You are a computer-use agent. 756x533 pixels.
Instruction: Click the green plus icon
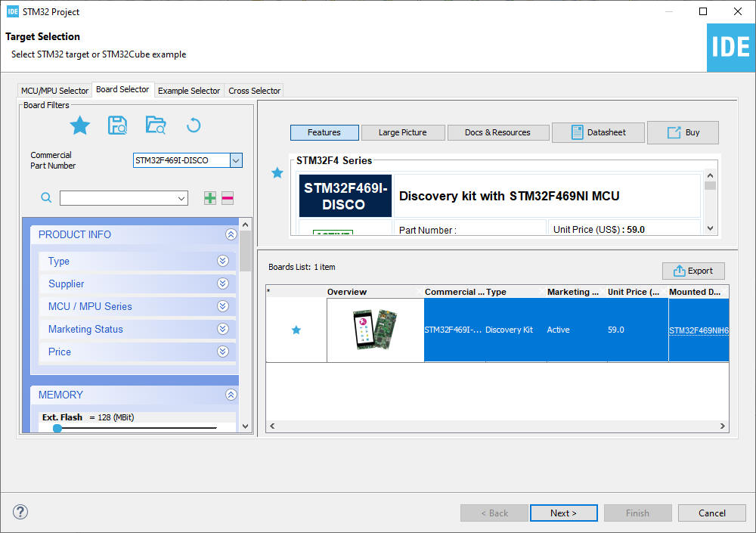pos(210,198)
